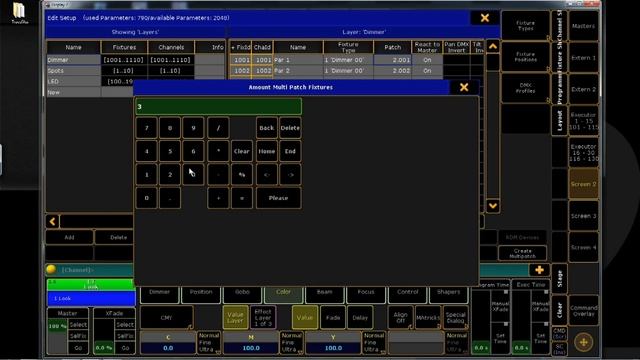Toggle the Fade layer button

pos(333,317)
